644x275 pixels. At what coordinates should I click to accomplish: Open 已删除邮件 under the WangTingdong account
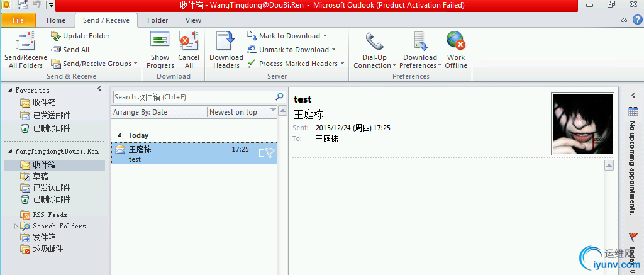pyautogui.click(x=52, y=199)
